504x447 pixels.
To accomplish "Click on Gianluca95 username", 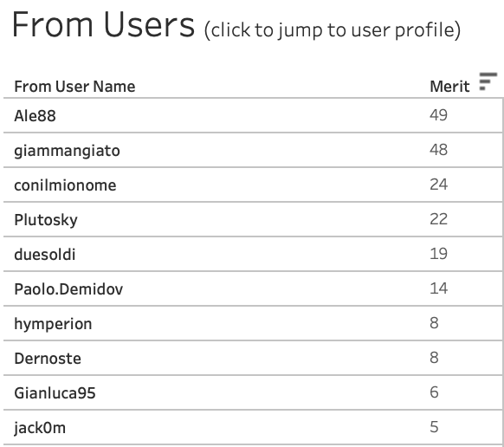I will point(55,393).
